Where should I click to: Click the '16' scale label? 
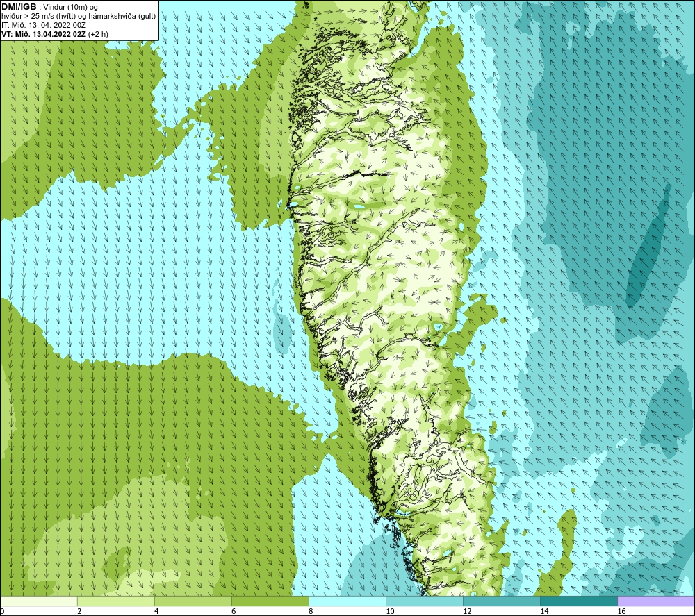[621, 612]
